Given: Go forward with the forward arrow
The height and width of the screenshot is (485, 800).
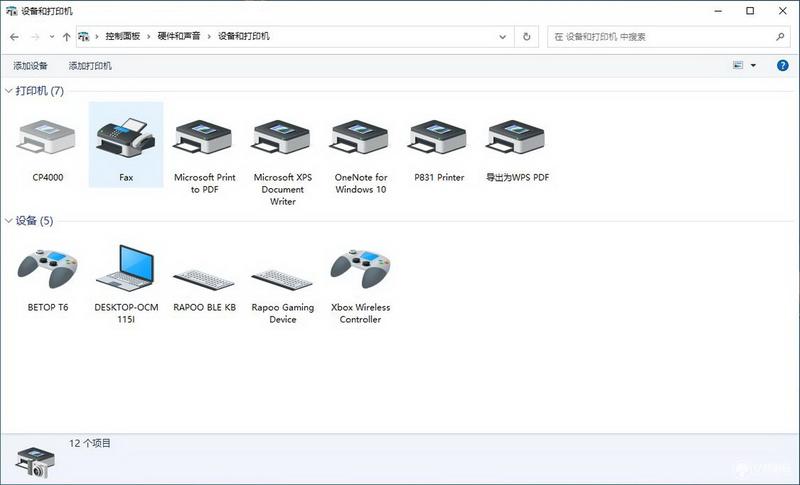Looking at the screenshot, I should (x=35, y=37).
